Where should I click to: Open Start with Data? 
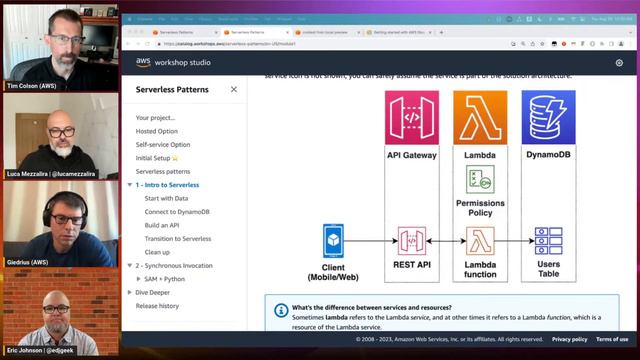(166, 198)
